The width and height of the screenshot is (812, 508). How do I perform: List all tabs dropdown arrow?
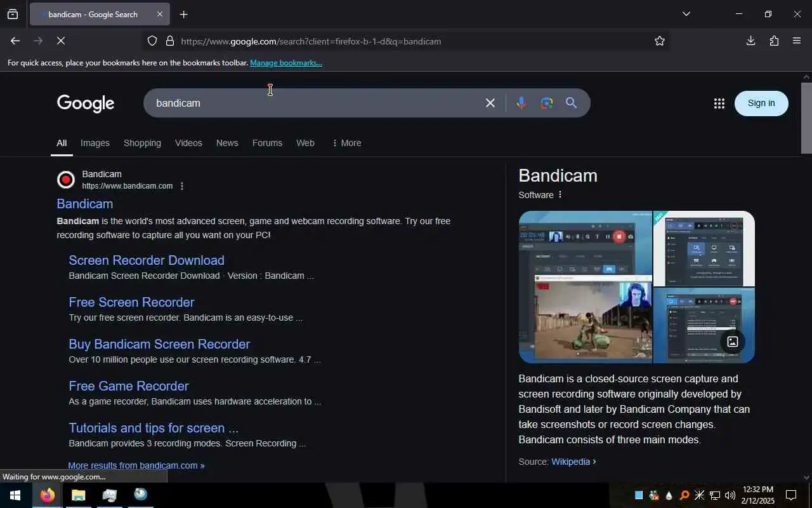pyautogui.click(x=686, y=14)
